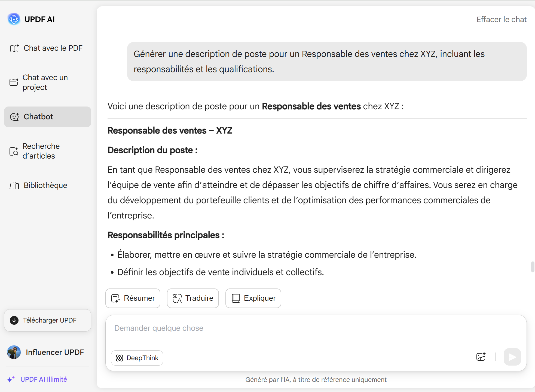This screenshot has height=392, width=535.
Task: Click the Traduire button
Action: point(193,298)
